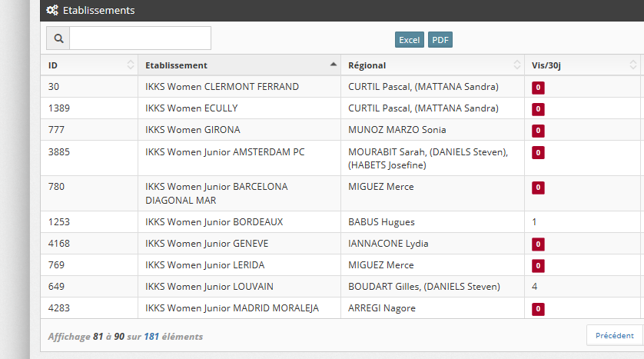644x359 pixels.
Task: Open the visits link for BORDEAUX
Action: pos(534,222)
